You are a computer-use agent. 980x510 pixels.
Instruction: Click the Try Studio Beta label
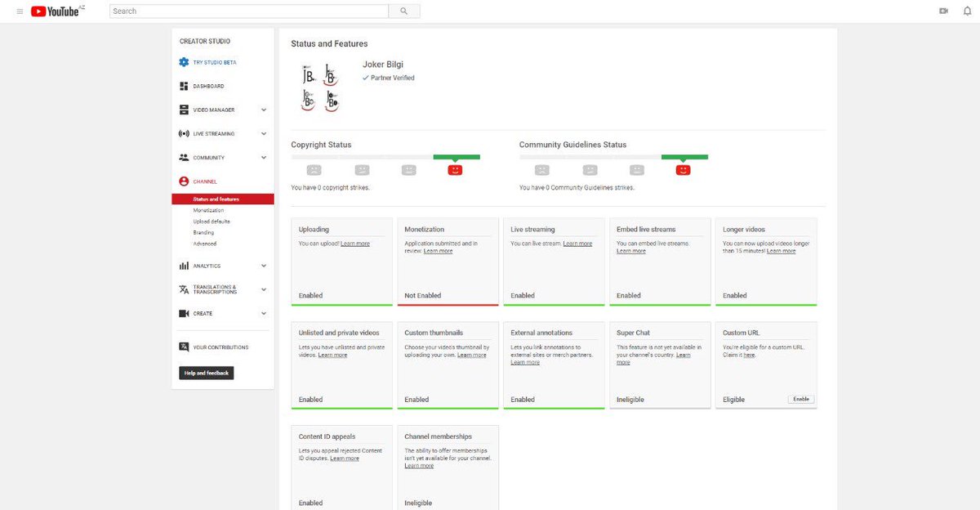215,62
